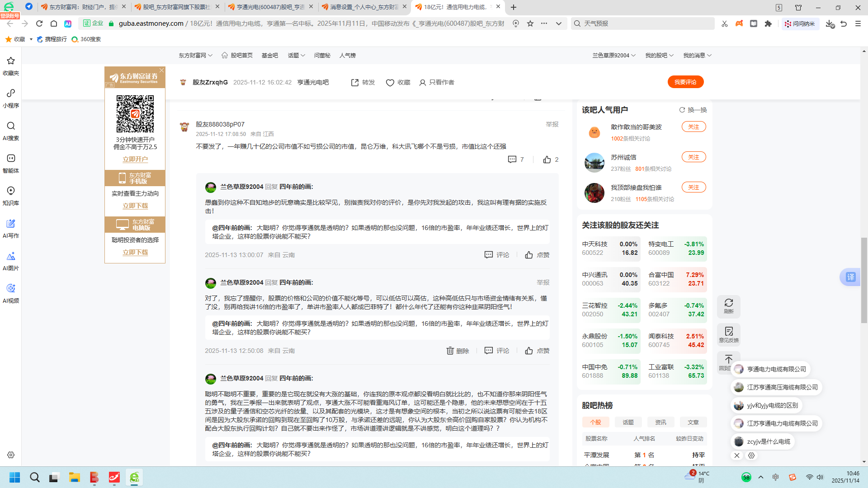
Task: Click the blue 译 translate bubble
Action: [x=850, y=277]
